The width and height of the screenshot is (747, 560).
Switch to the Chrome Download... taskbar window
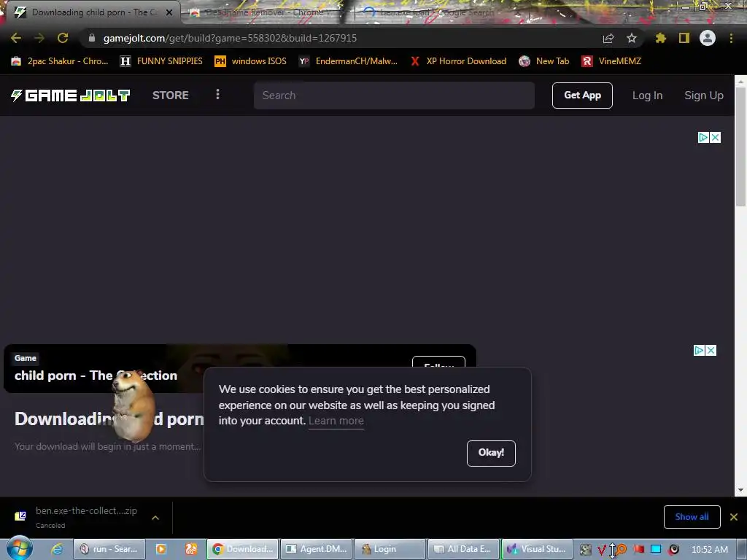[243, 549]
